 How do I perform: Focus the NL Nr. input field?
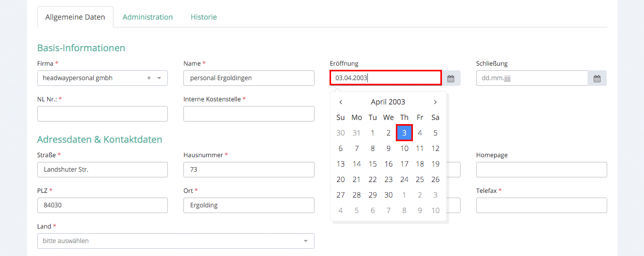103,114
